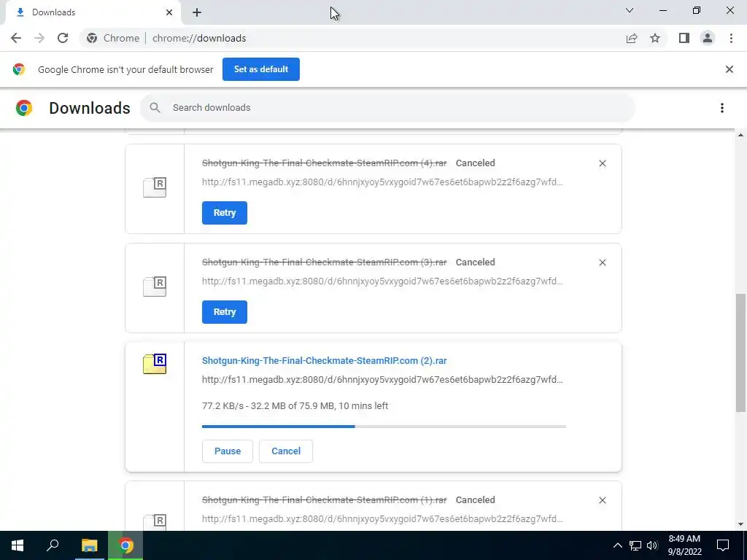Pause the (2).rar download
747x560 pixels.
pos(228,451)
